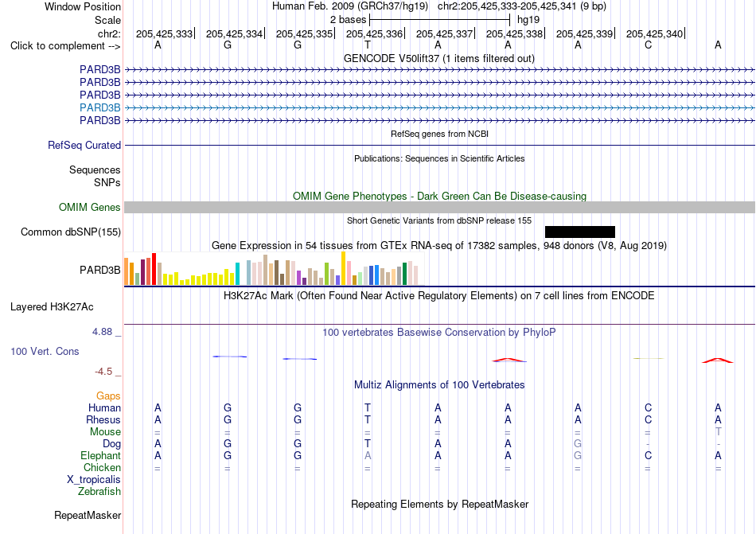Image resolution: width=756 pixels, height=534 pixels.
Task: Click the H3K27Ac Mark track title
Action: 439,295
